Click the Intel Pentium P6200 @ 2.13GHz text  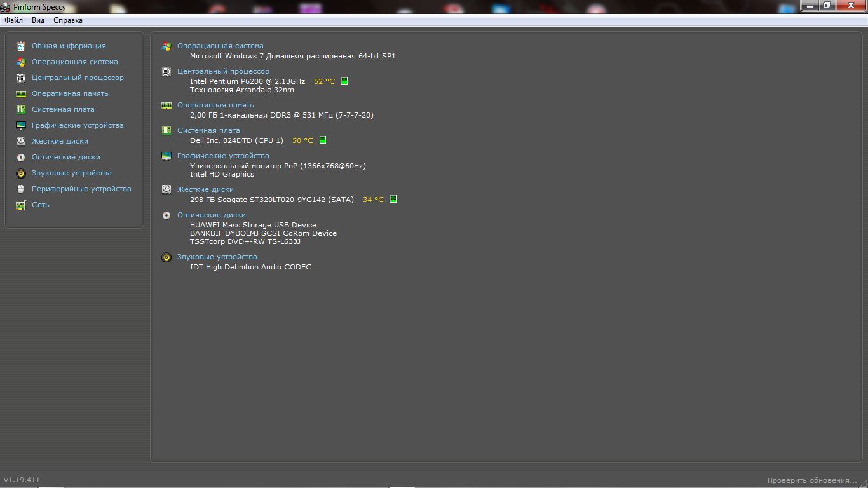(247, 81)
